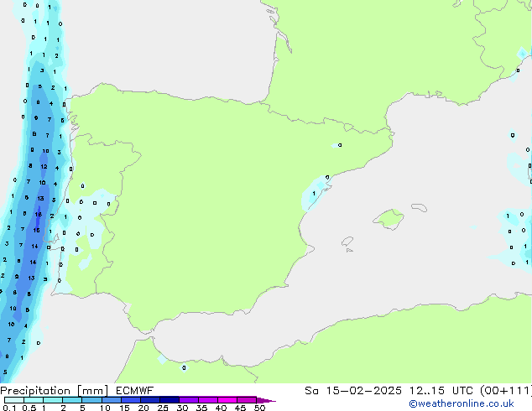532x411 pixels.
Task: Click the date '15-02-2025' text
Action: pyautogui.click(x=363, y=391)
